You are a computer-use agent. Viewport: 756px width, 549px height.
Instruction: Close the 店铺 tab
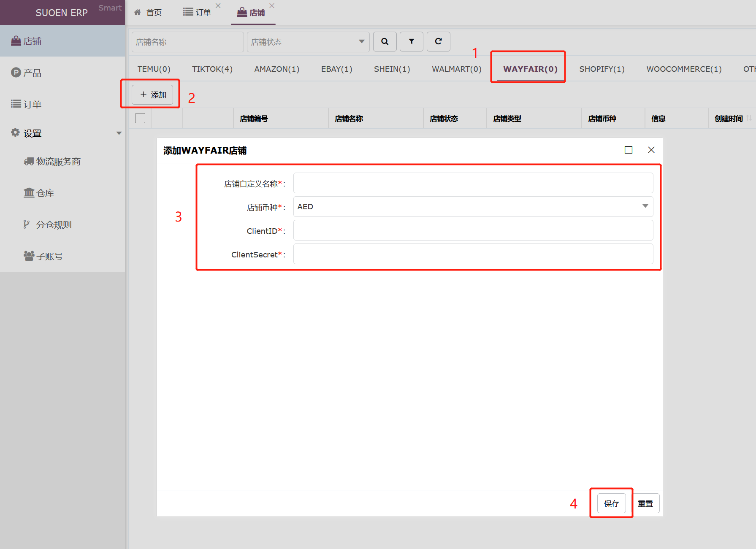(x=272, y=5)
